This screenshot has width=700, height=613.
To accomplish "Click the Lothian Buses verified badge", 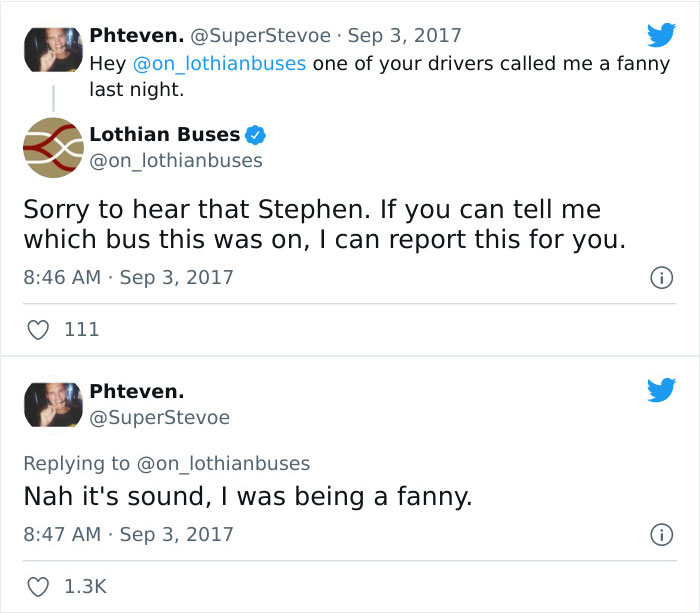I will 256,135.
